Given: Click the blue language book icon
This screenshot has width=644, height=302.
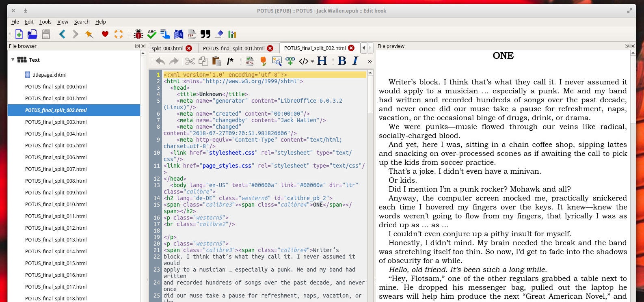Looking at the screenshot, I should (x=179, y=34).
